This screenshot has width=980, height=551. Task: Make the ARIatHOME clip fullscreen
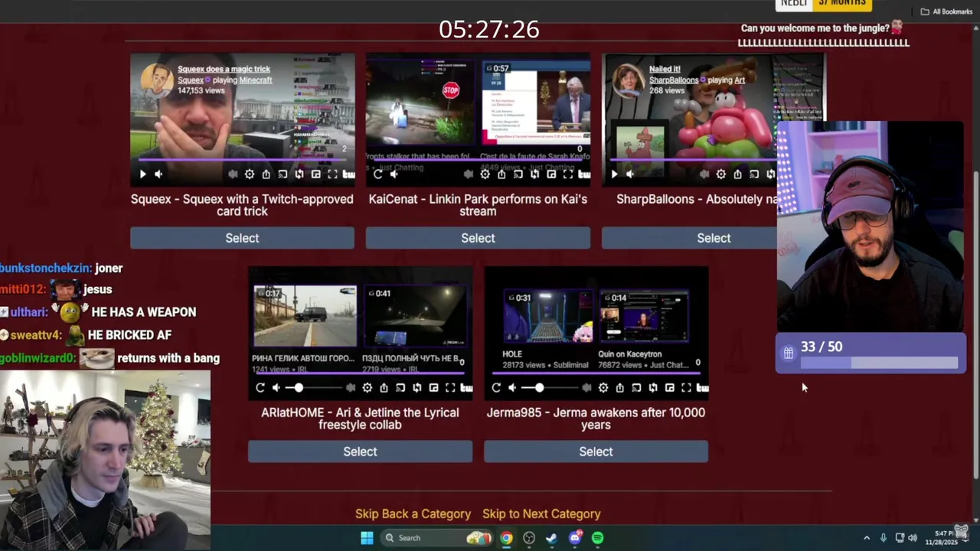point(450,388)
